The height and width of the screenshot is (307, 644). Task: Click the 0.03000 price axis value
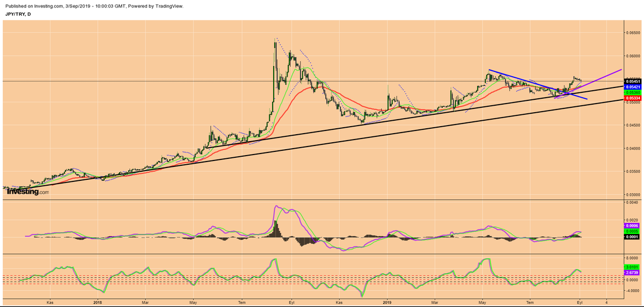(x=633, y=194)
